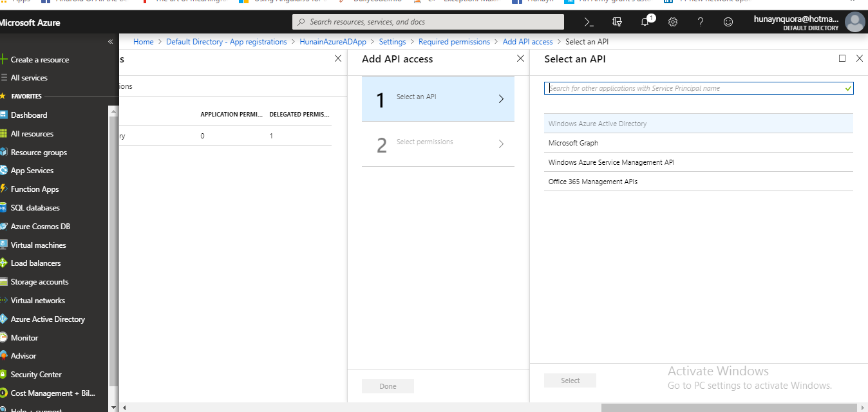This screenshot has height=412, width=868.
Task: Click sidebar scroll down arrow
Action: tap(114, 407)
